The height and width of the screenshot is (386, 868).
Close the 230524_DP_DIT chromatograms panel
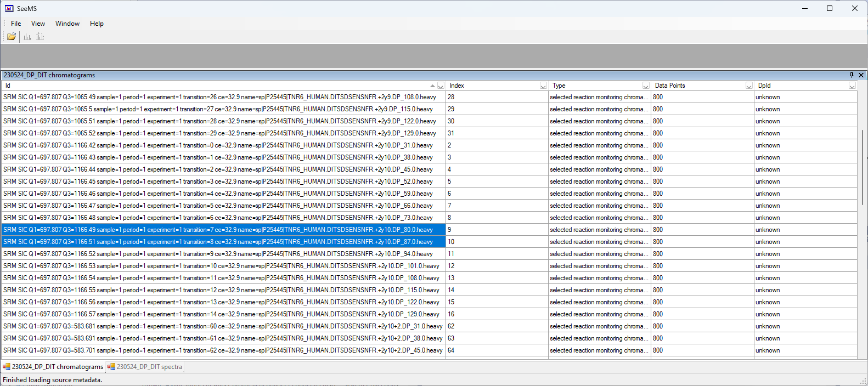point(861,75)
